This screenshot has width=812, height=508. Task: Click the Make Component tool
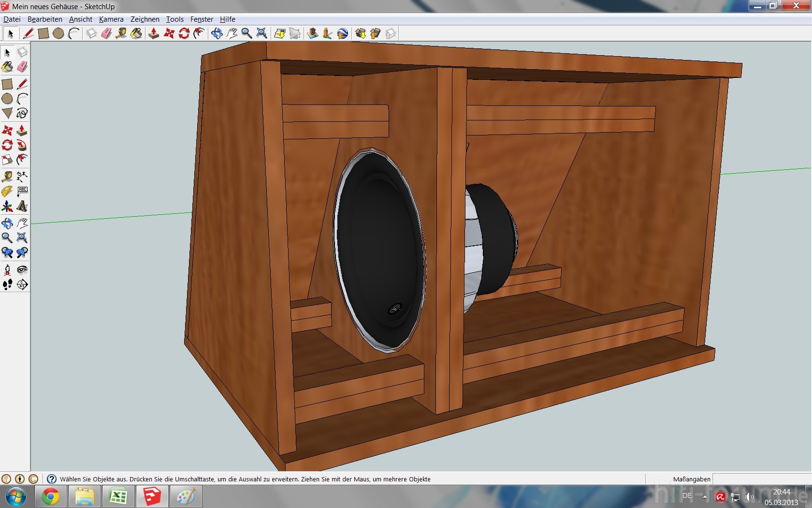pos(22,52)
